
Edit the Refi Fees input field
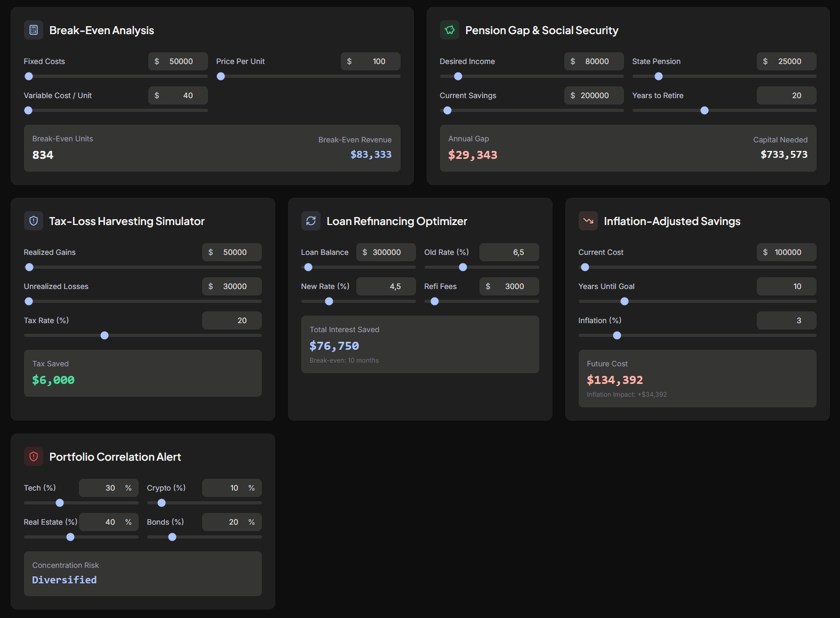tap(509, 286)
